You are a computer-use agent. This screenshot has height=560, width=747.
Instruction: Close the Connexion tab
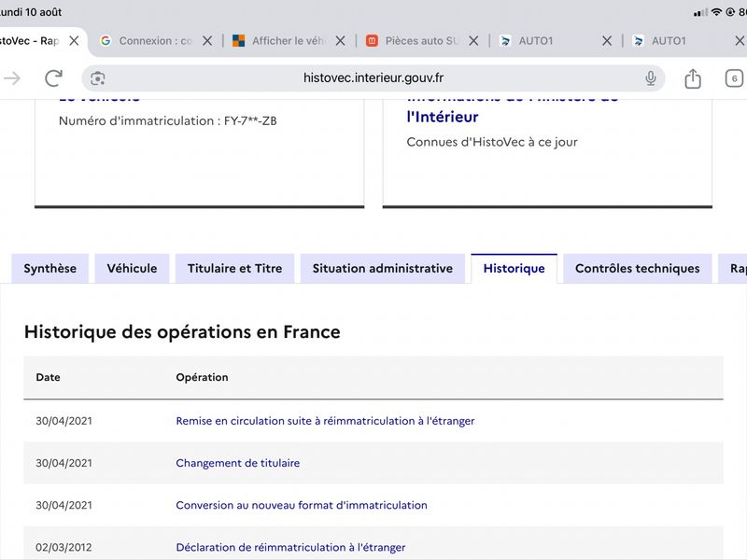pyautogui.click(x=207, y=41)
